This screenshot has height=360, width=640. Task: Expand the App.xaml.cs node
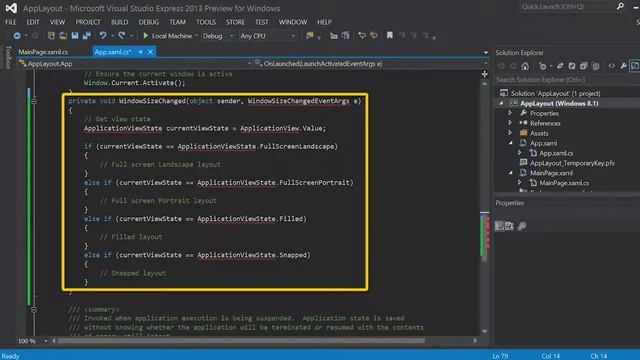point(520,153)
